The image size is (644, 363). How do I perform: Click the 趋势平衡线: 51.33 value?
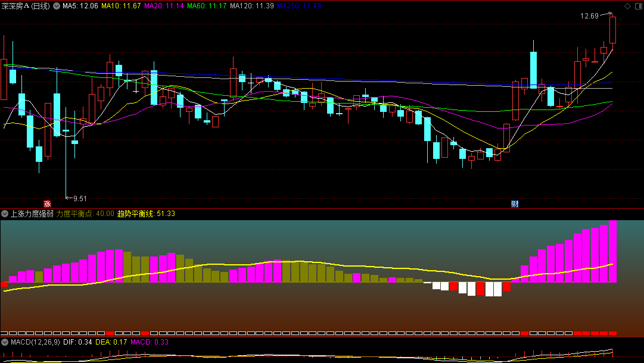[146, 214]
